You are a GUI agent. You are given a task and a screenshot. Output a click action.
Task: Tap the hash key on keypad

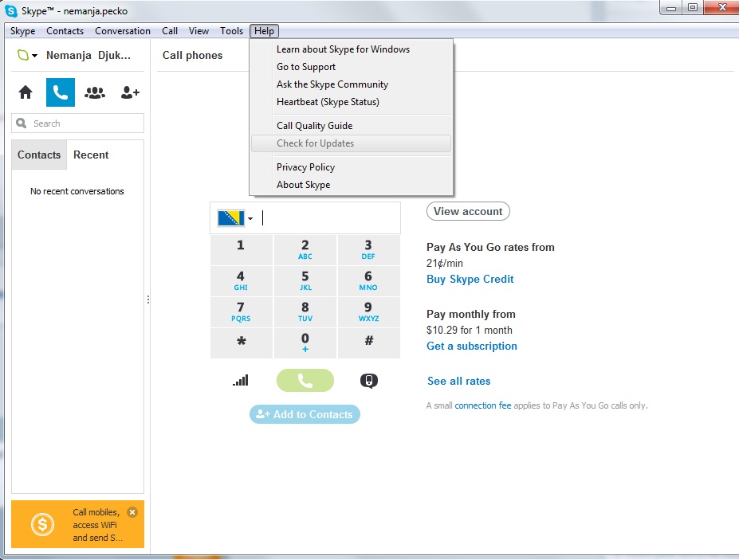(x=368, y=343)
